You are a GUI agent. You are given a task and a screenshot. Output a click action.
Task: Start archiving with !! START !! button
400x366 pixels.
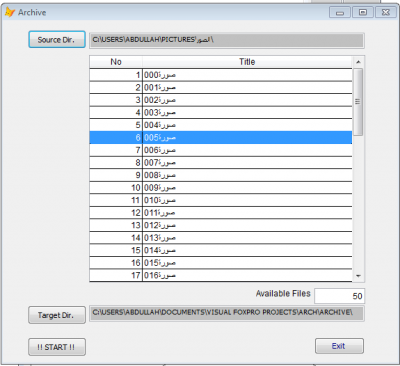(x=57, y=347)
